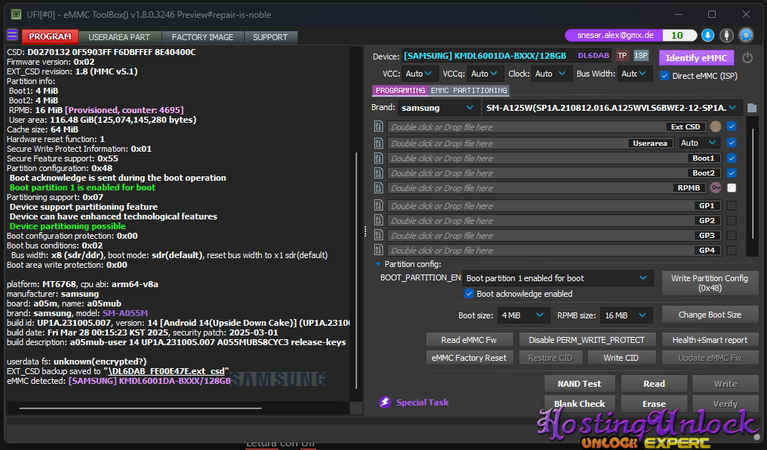Click the folder icon next to model field
This screenshot has width=767, height=450.
(x=752, y=107)
